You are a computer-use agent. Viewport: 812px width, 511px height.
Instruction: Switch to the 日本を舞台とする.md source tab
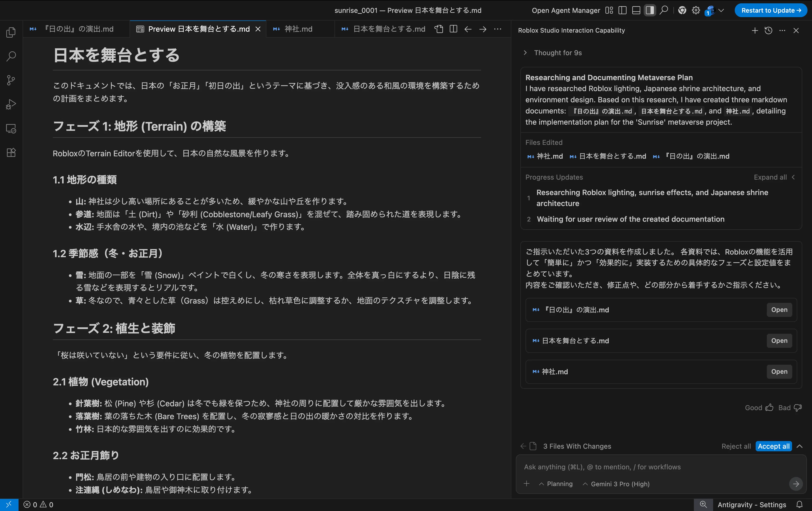point(383,29)
